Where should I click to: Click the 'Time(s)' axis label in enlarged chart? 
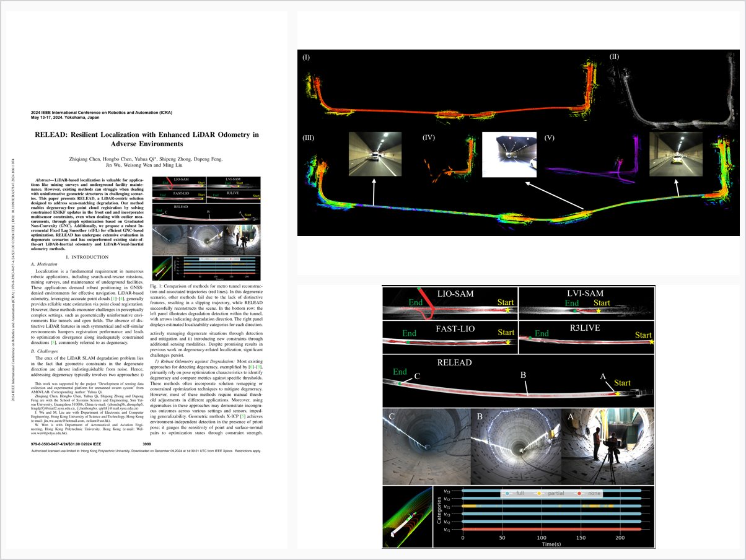tap(551, 543)
